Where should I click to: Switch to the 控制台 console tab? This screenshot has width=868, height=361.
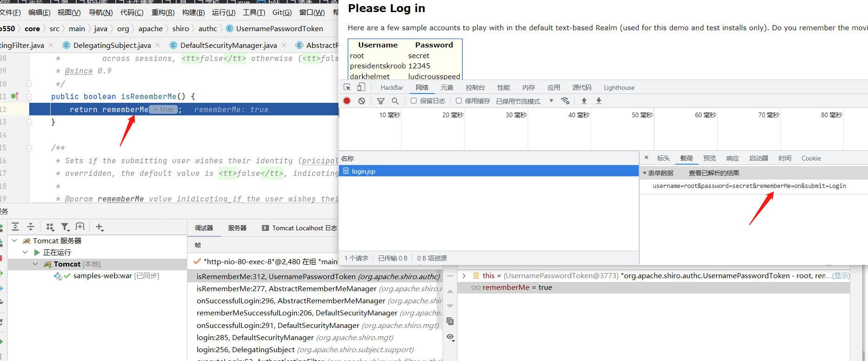point(475,87)
